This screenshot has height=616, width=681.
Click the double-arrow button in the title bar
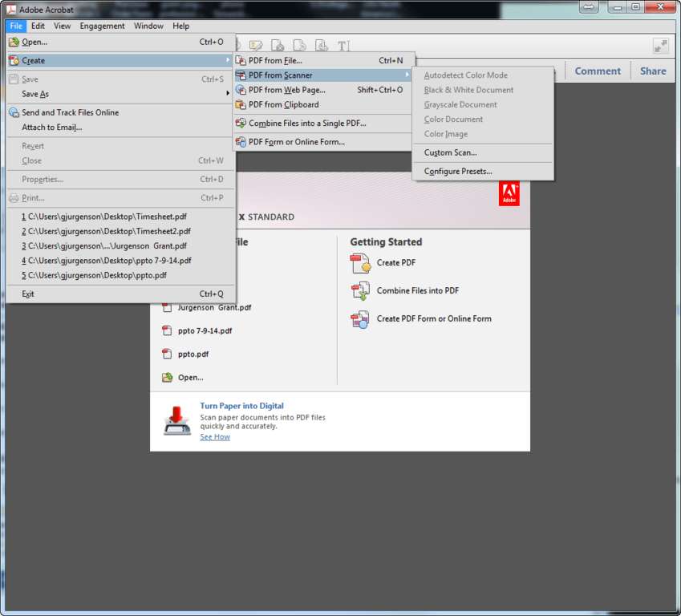pyautogui.click(x=589, y=7)
